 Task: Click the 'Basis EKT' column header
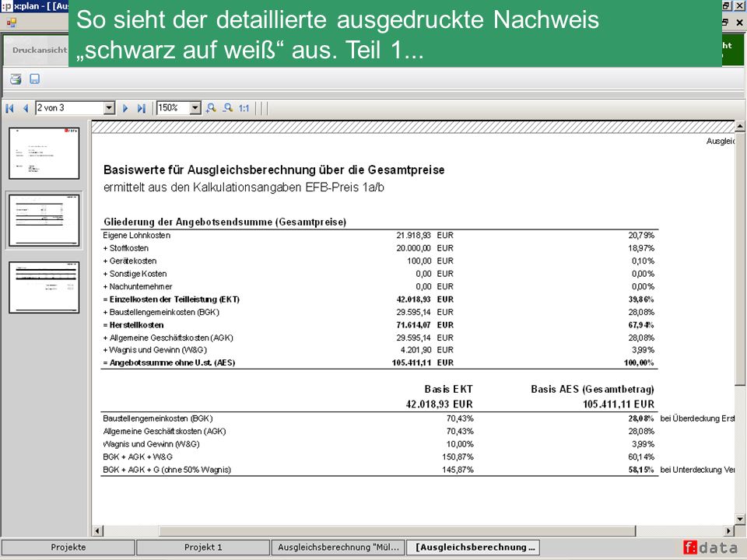448,390
